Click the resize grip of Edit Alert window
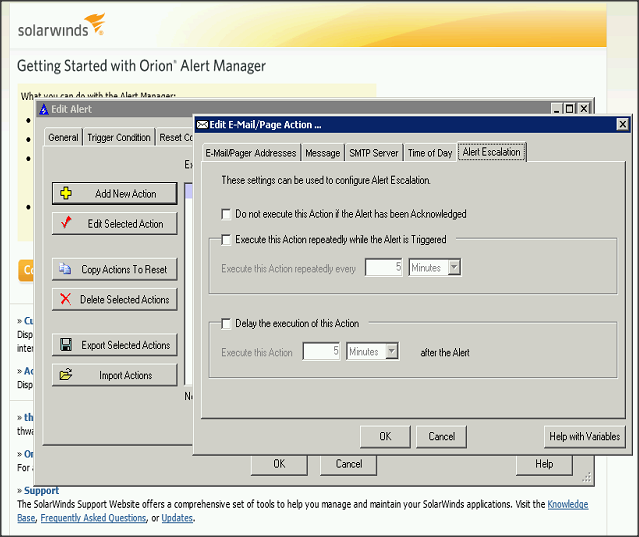Viewport: 639px width, 537px height. click(x=587, y=478)
